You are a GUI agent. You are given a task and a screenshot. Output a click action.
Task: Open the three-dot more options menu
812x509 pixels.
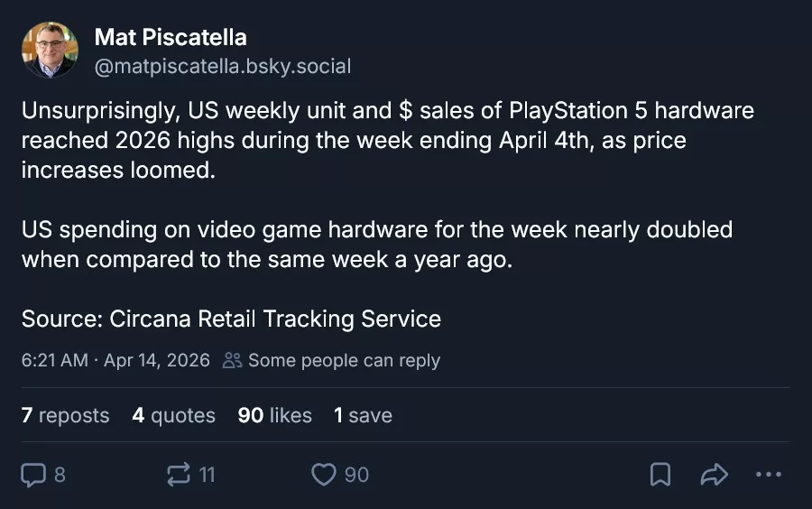pos(768,475)
